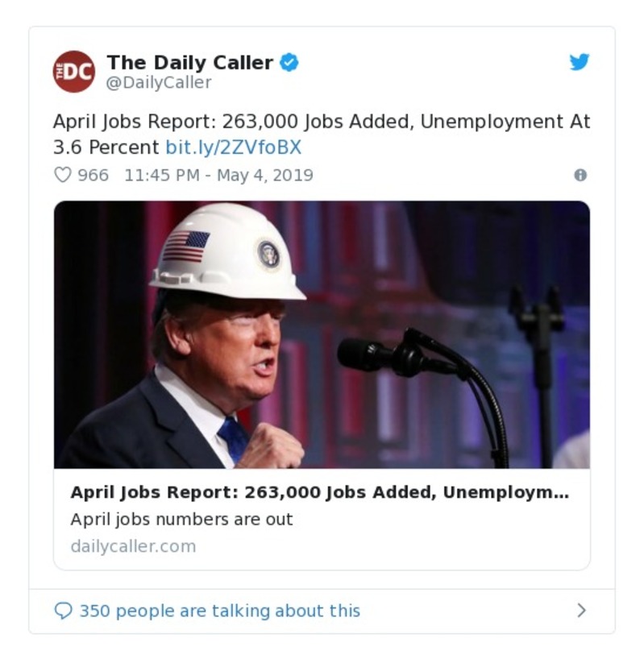Click The Daily Caller DC avatar logo
The width and height of the screenshot is (644, 659).
pyautogui.click(x=74, y=72)
